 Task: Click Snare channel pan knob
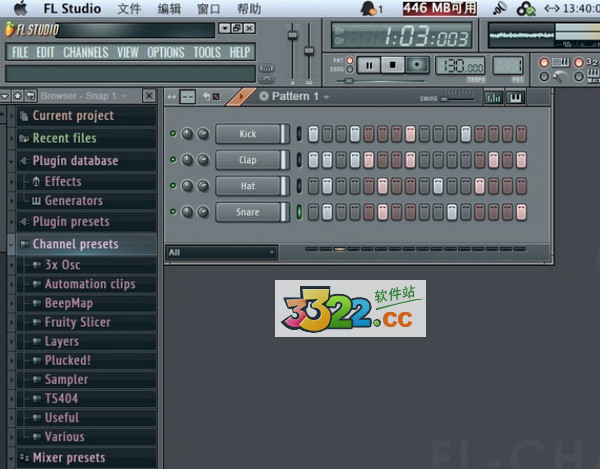[x=187, y=212]
